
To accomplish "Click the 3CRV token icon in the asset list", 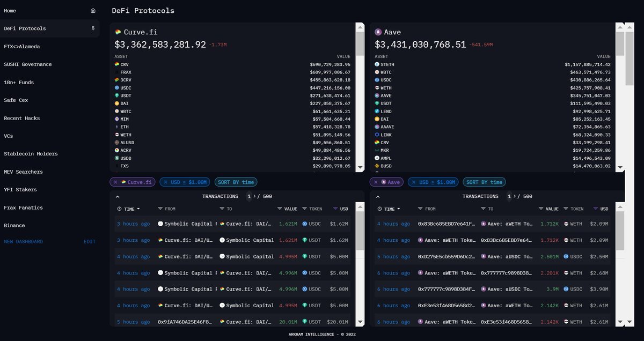I will click(x=116, y=80).
